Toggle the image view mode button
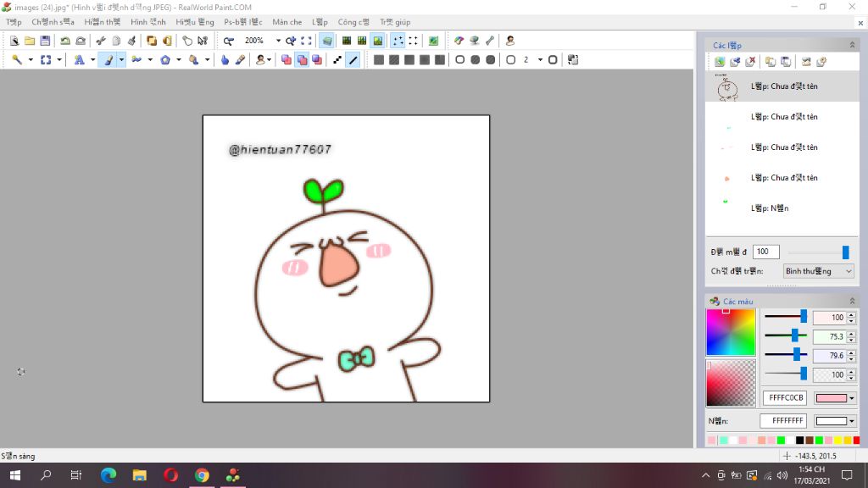Screen dimensions: 868x488 click(377, 41)
